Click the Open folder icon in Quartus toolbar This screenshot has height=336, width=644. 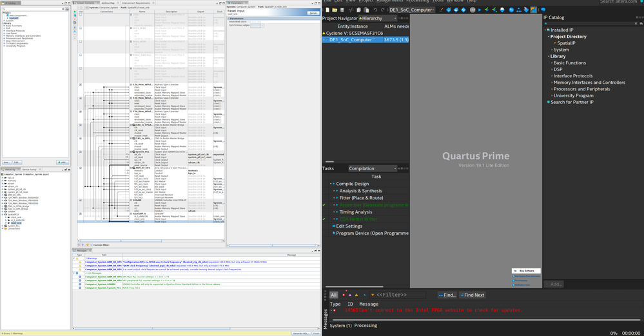[335, 10]
